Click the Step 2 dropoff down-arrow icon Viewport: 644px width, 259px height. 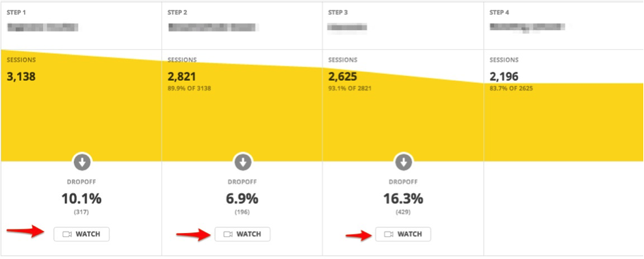pyautogui.click(x=243, y=162)
